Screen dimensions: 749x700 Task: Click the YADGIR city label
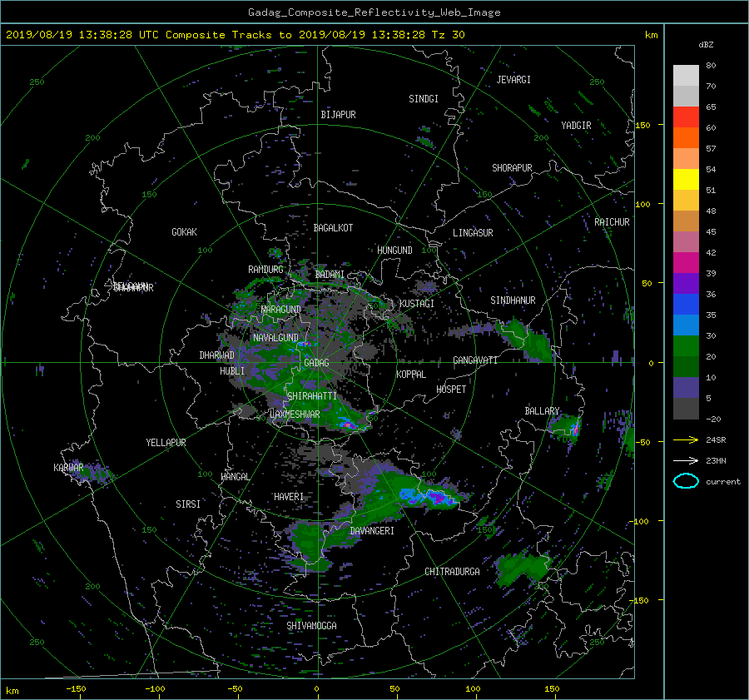(576, 125)
